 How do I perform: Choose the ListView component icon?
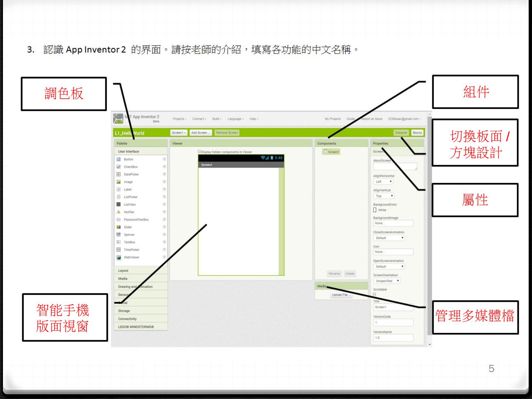click(119, 204)
